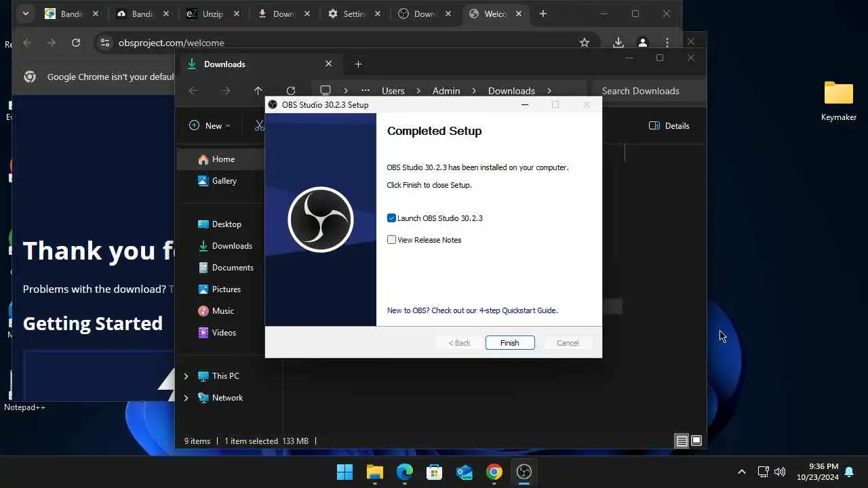Bookmark this page with the star icon

(585, 43)
